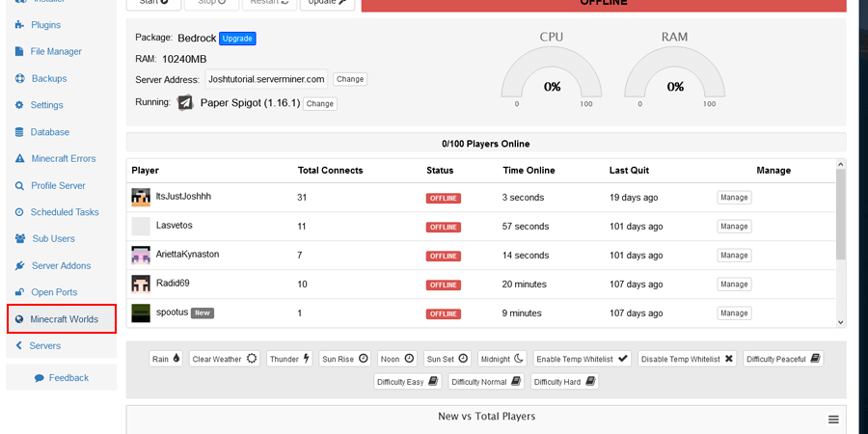Set Difficulty Easy
The height and width of the screenshot is (434, 868).
click(x=407, y=381)
